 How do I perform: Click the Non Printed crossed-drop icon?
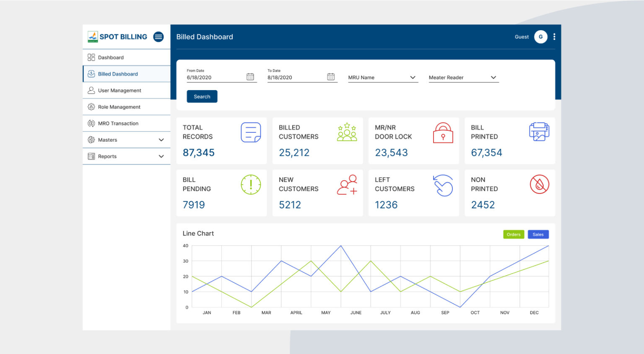tap(539, 184)
